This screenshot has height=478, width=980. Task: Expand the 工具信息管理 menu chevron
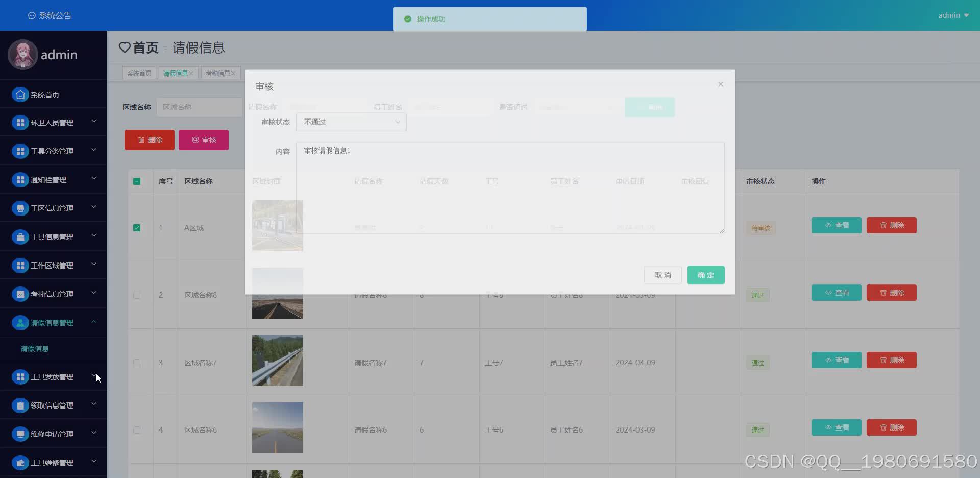[94, 235]
